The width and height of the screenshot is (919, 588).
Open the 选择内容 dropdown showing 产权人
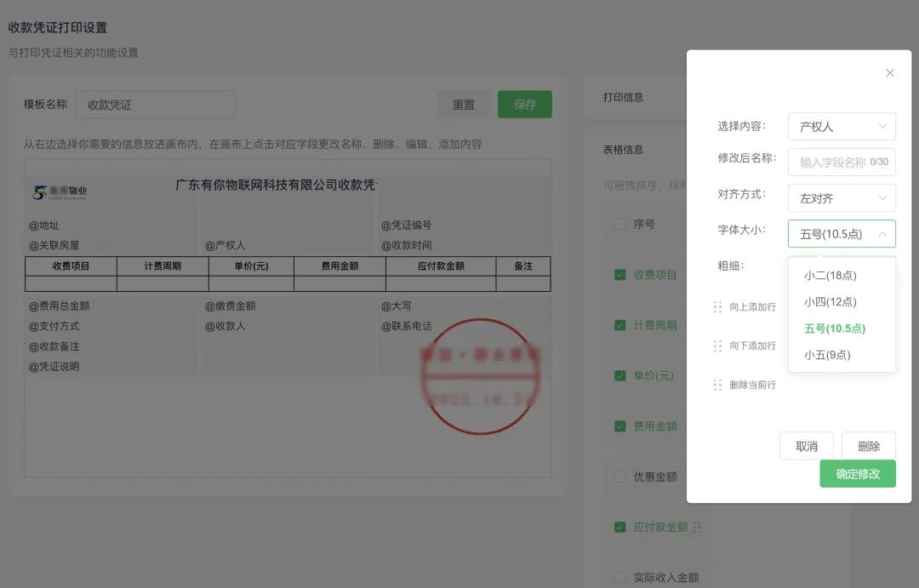tap(841, 127)
